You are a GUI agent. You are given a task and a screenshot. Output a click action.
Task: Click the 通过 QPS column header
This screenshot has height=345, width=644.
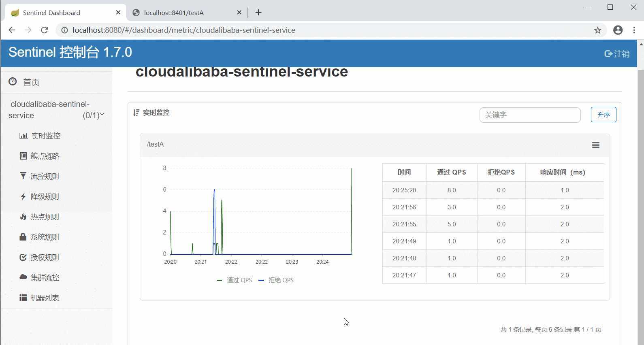452,172
